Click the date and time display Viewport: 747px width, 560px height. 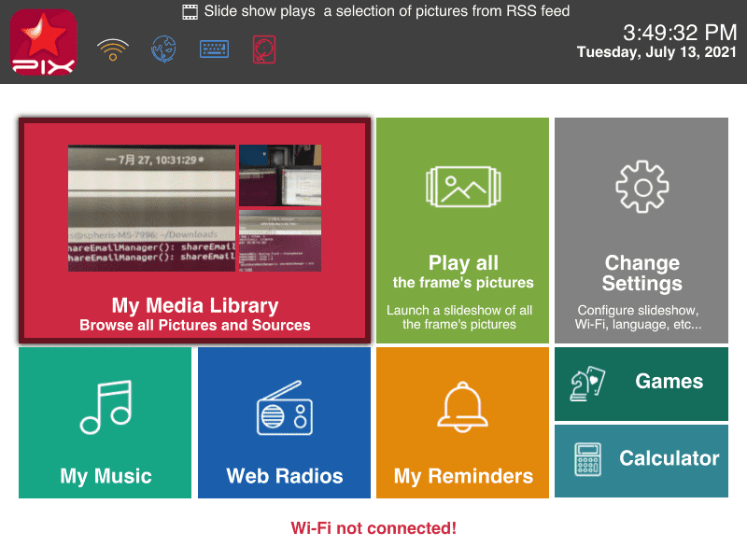tap(656, 41)
